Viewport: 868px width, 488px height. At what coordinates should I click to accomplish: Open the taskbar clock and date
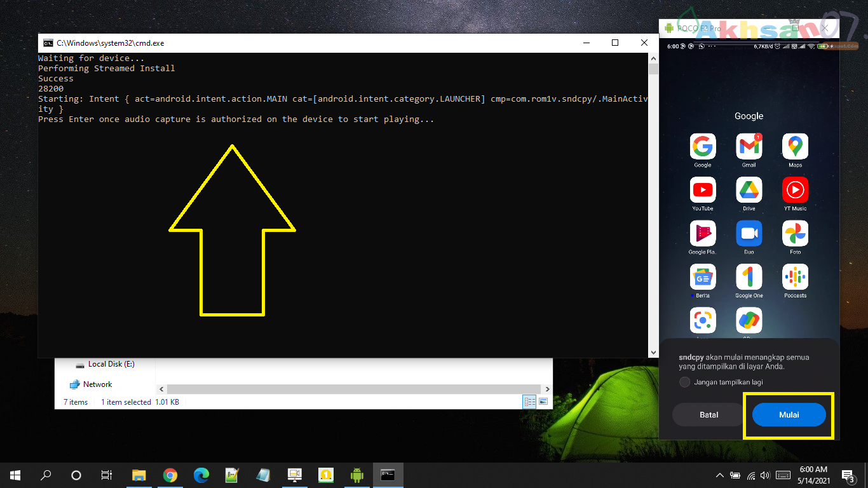[x=813, y=475]
